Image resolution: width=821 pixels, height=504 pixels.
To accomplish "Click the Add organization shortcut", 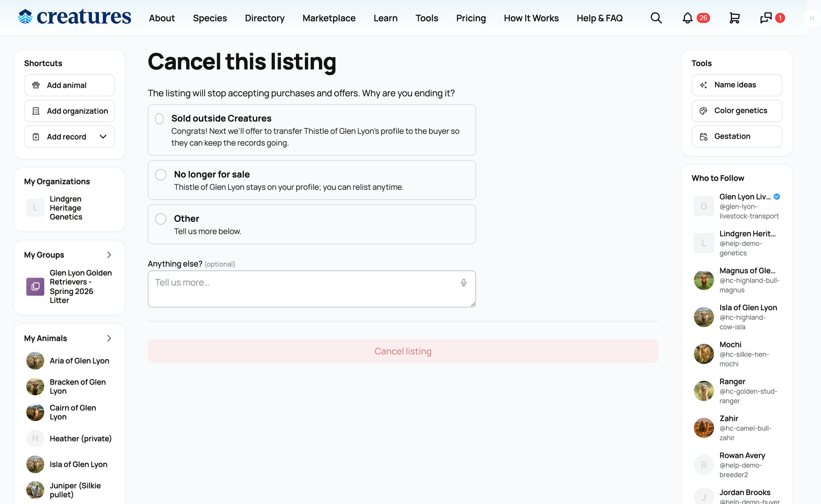I will point(70,111).
